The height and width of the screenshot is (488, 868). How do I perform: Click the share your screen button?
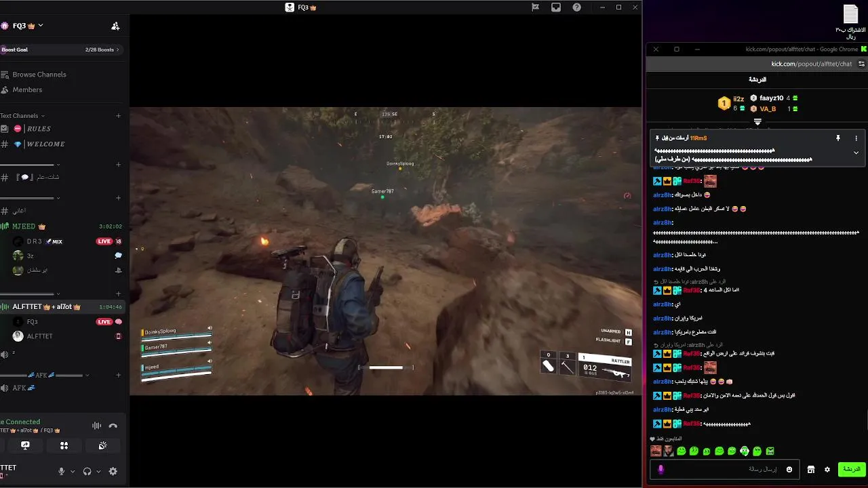point(25,445)
